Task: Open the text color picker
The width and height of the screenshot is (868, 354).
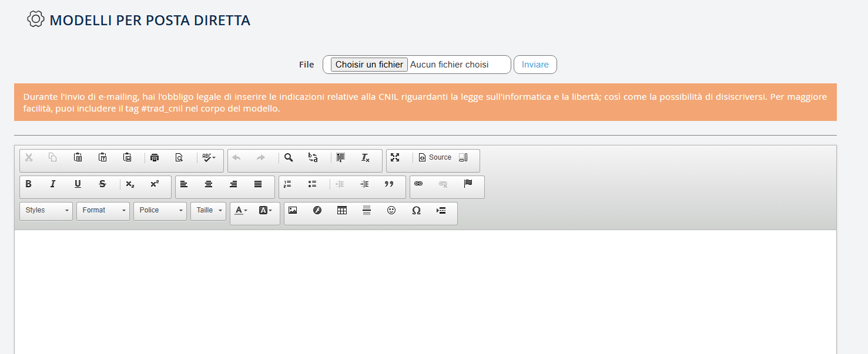Action: coord(241,211)
